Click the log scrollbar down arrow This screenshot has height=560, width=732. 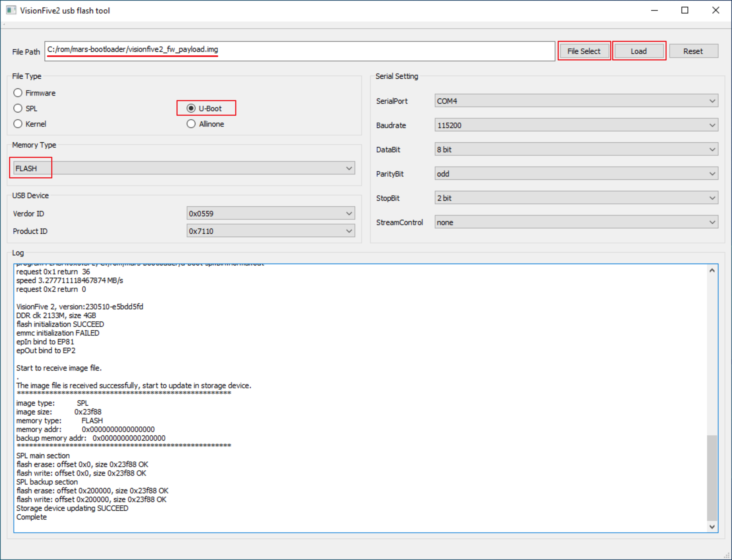tap(712, 527)
